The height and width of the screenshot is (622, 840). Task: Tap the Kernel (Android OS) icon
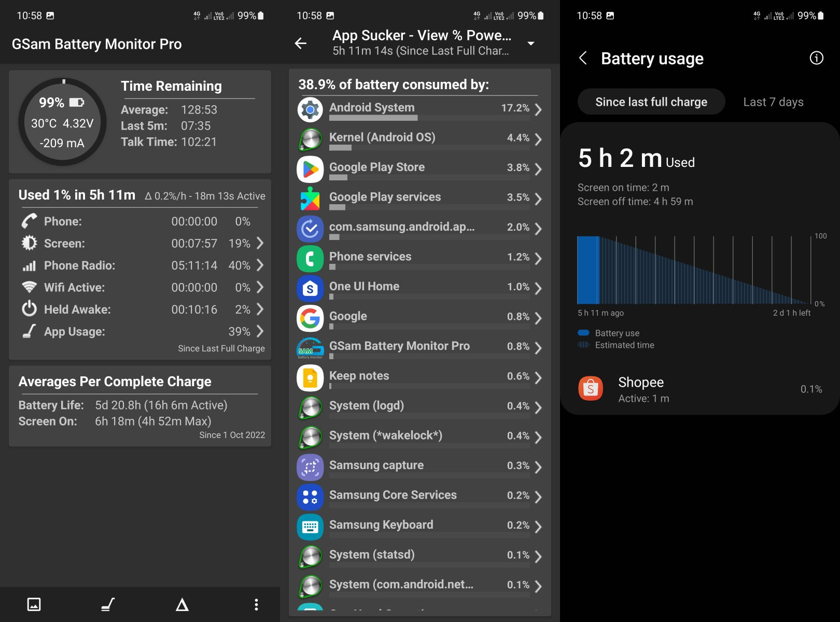click(x=310, y=139)
